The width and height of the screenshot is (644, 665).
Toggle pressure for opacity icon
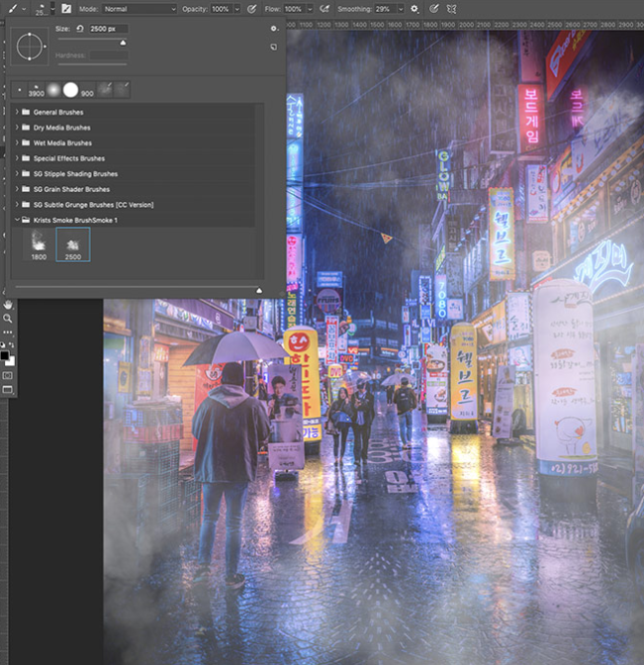pos(252,9)
